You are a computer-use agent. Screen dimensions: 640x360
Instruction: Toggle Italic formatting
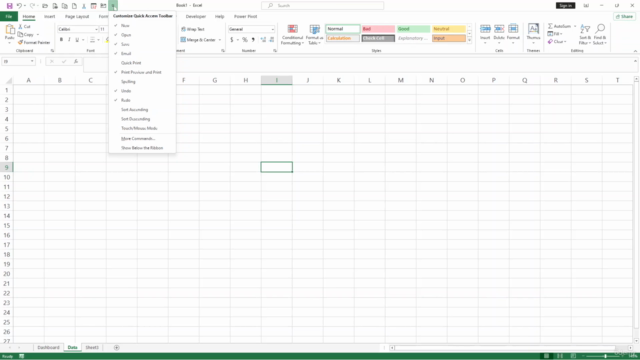[69, 40]
